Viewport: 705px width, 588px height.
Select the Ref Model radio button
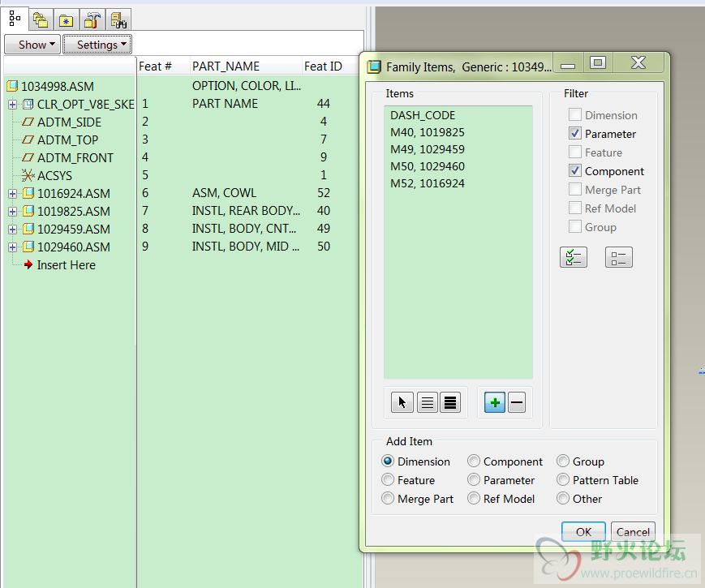point(474,499)
